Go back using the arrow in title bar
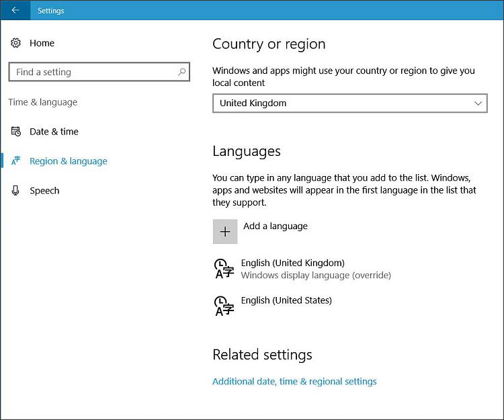This screenshot has width=504, height=420. click(15, 10)
